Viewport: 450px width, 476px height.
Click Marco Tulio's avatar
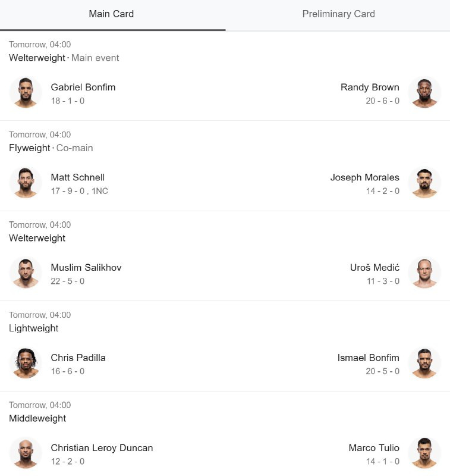click(x=424, y=453)
